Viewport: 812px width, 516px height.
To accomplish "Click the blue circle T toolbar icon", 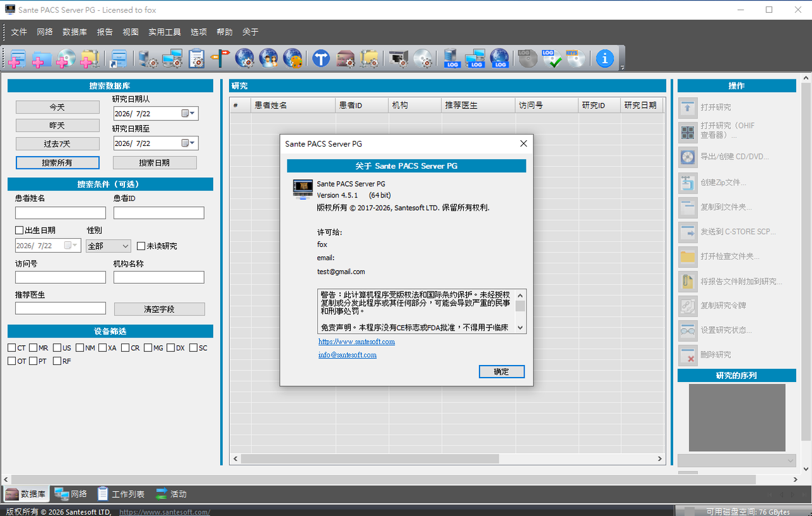I will 322,58.
